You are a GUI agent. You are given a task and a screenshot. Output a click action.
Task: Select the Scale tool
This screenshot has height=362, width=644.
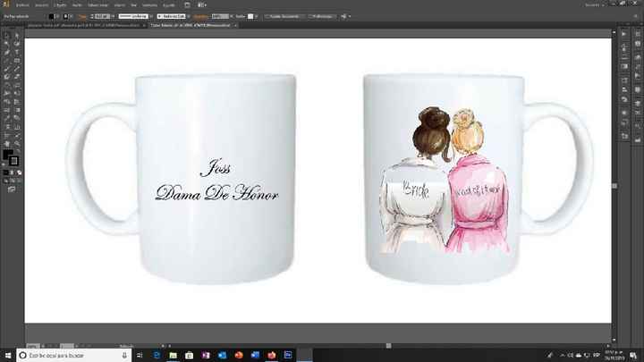point(17,85)
